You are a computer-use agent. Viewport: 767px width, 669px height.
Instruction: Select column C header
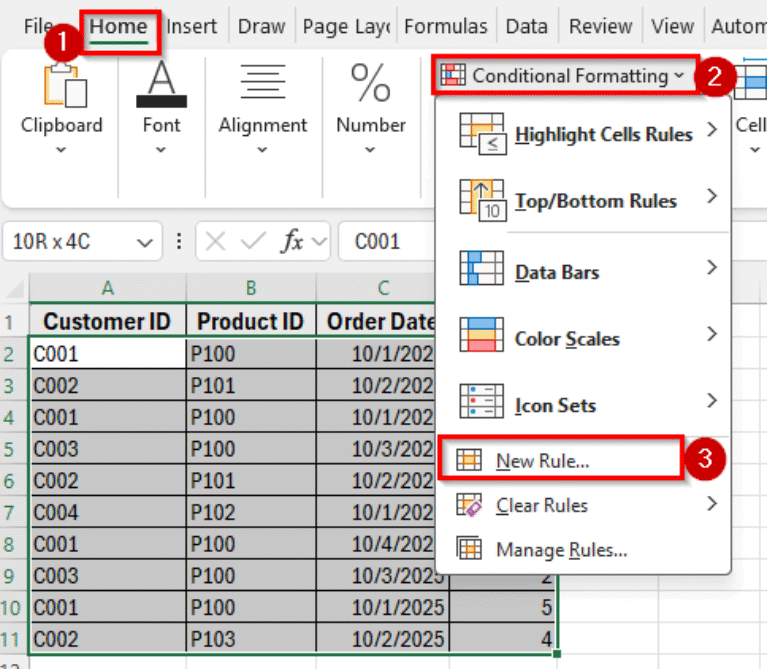click(x=375, y=288)
